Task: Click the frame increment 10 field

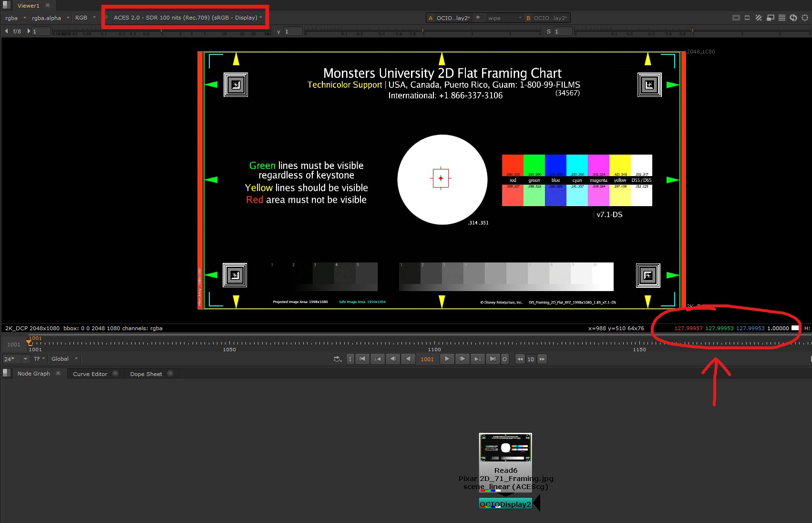Action: [531, 359]
